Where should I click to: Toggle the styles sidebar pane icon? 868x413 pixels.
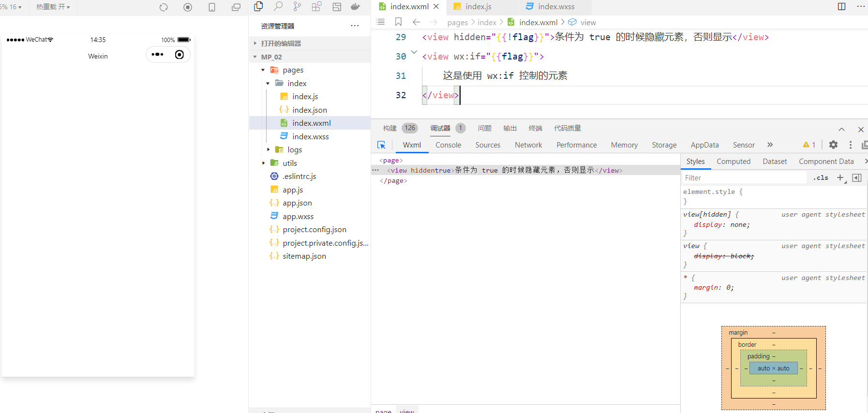pos(857,178)
